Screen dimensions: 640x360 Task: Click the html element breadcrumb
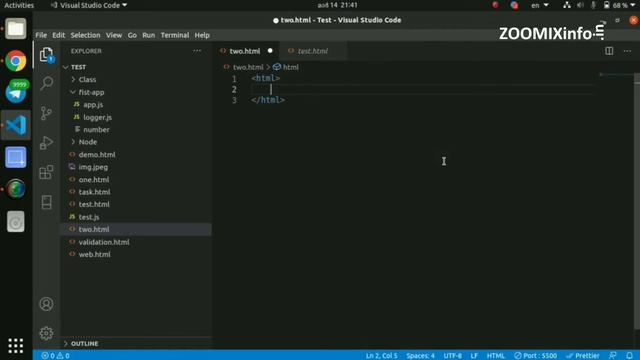[x=290, y=67]
